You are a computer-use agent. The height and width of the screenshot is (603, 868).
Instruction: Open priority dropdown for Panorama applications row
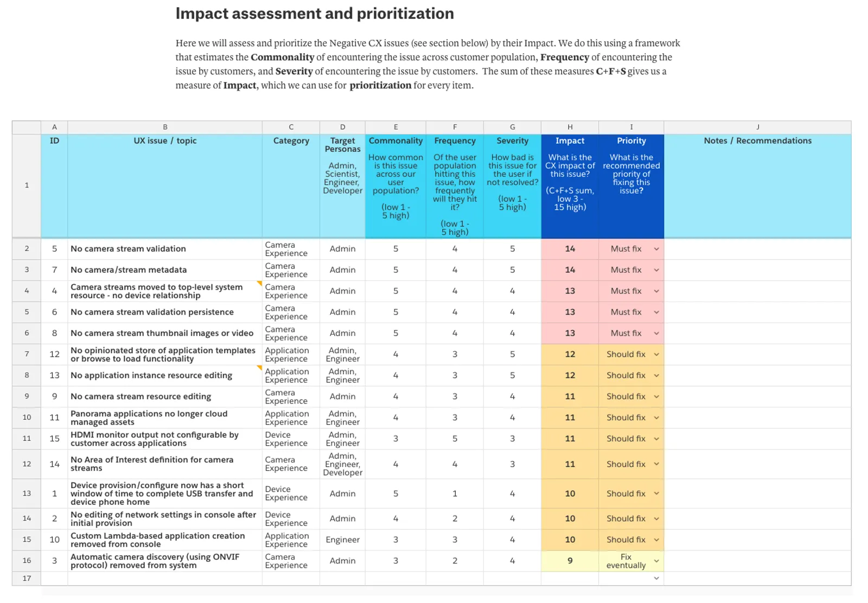pyautogui.click(x=656, y=418)
